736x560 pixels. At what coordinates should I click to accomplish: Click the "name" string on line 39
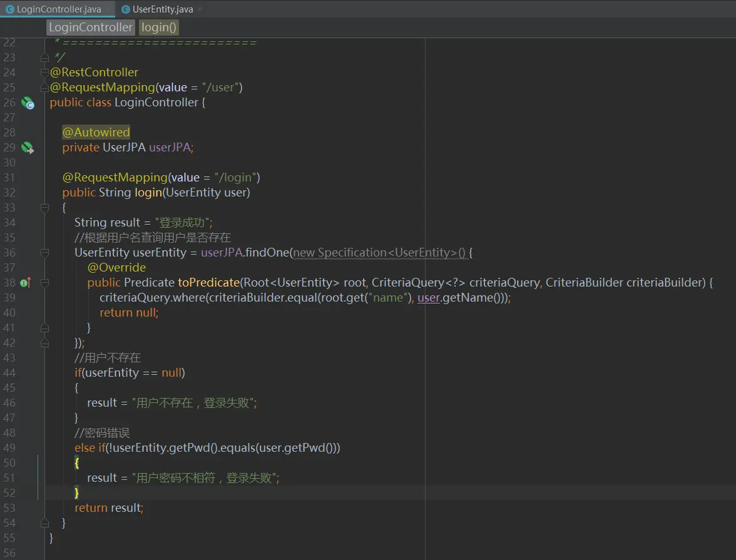click(x=388, y=298)
